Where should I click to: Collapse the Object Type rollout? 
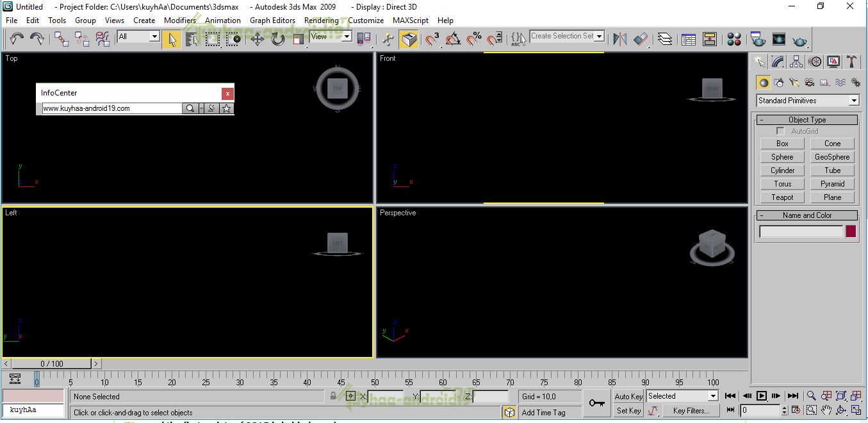tap(807, 120)
